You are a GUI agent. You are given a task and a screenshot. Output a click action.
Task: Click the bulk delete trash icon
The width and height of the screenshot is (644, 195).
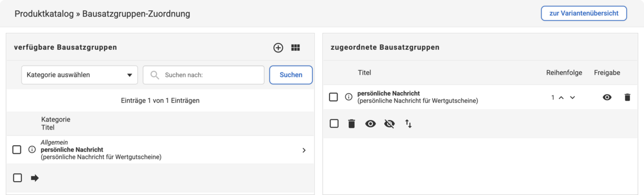[352, 124]
